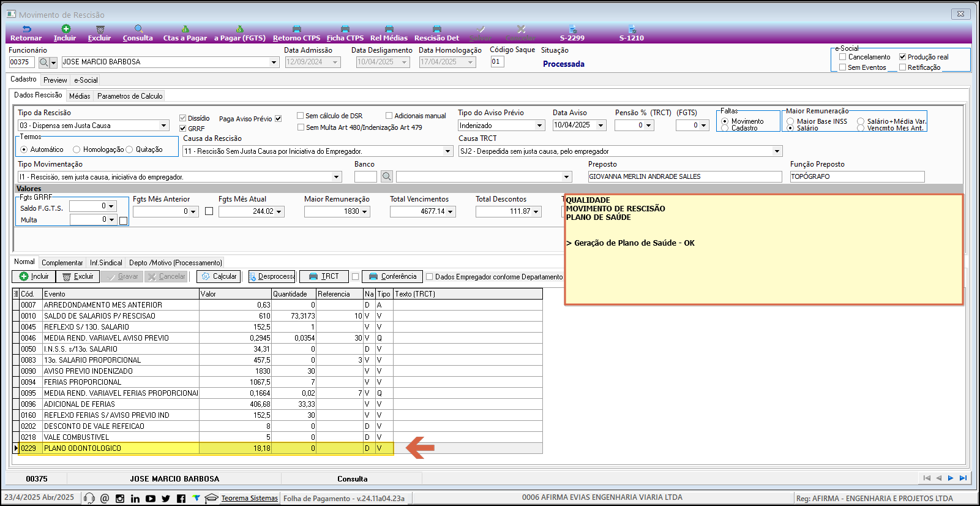The height and width of the screenshot is (506, 980).
Task: Go to last record navigation arrow
Action: (x=963, y=478)
